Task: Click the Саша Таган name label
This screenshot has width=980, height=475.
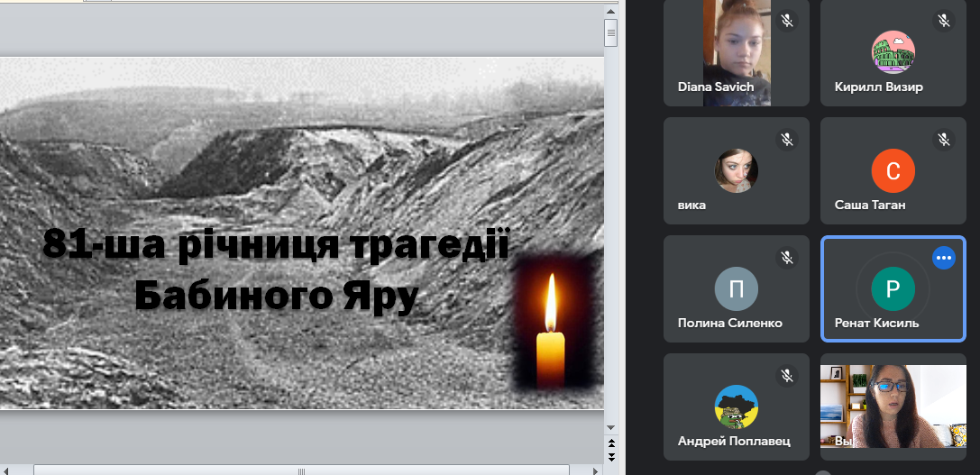Action: click(870, 205)
